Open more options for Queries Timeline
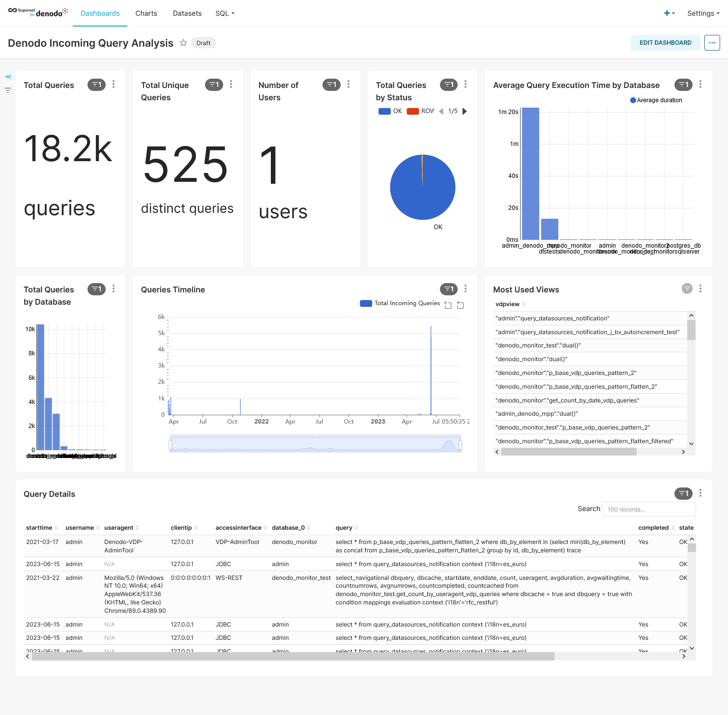 click(466, 289)
